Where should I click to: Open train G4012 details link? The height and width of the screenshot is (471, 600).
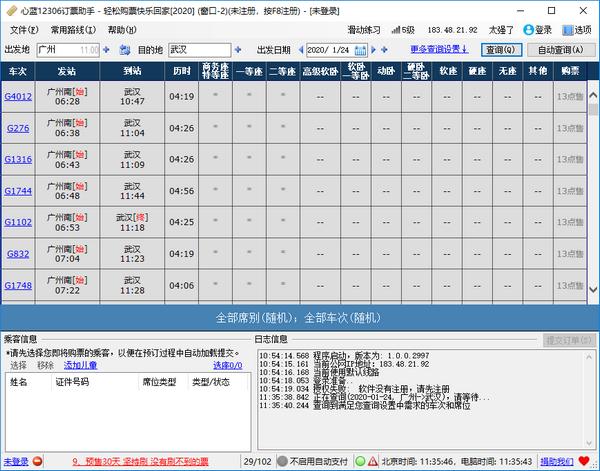[x=18, y=97]
